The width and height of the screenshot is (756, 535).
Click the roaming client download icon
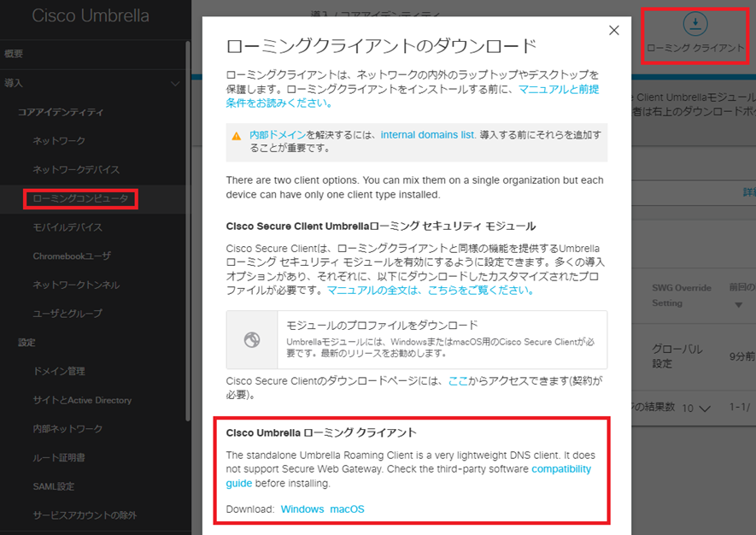tap(695, 23)
